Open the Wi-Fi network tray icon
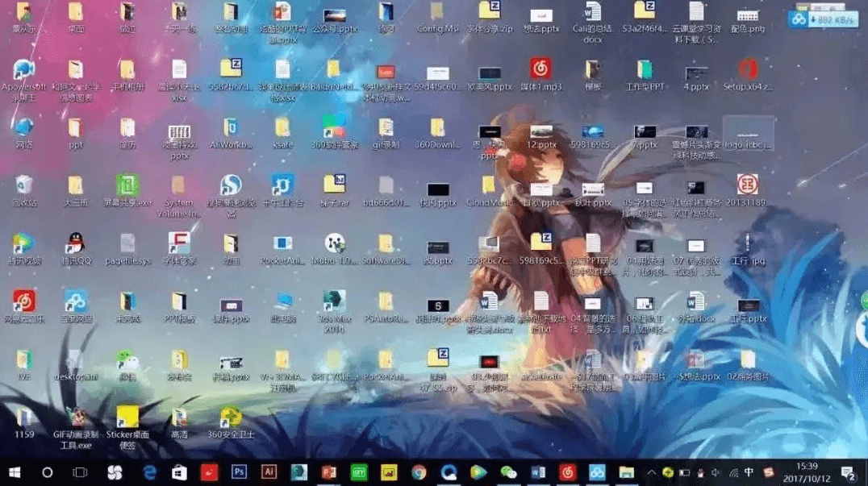This screenshot has height=486, width=868. pyautogui.click(x=732, y=471)
